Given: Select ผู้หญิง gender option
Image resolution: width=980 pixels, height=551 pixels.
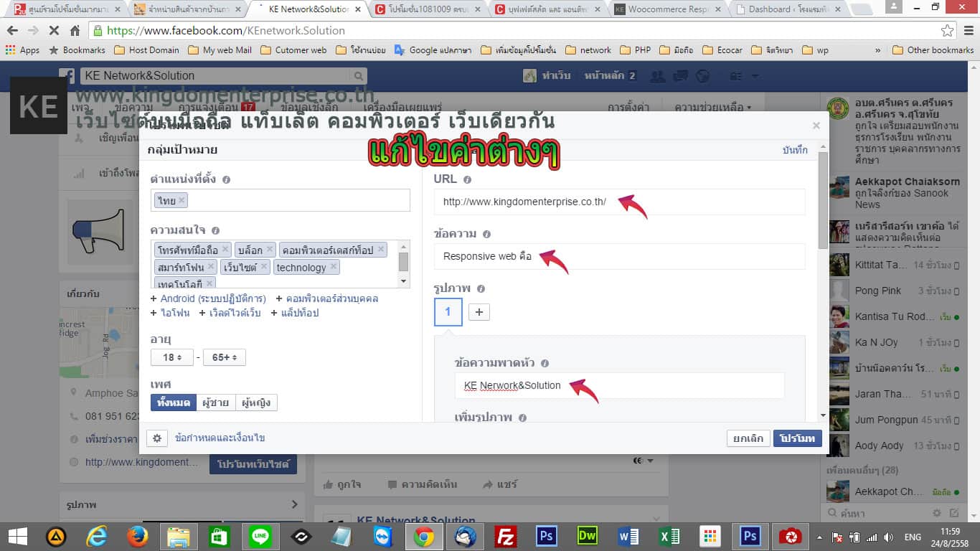Looking at the screenshot, I should click(256, 402).
